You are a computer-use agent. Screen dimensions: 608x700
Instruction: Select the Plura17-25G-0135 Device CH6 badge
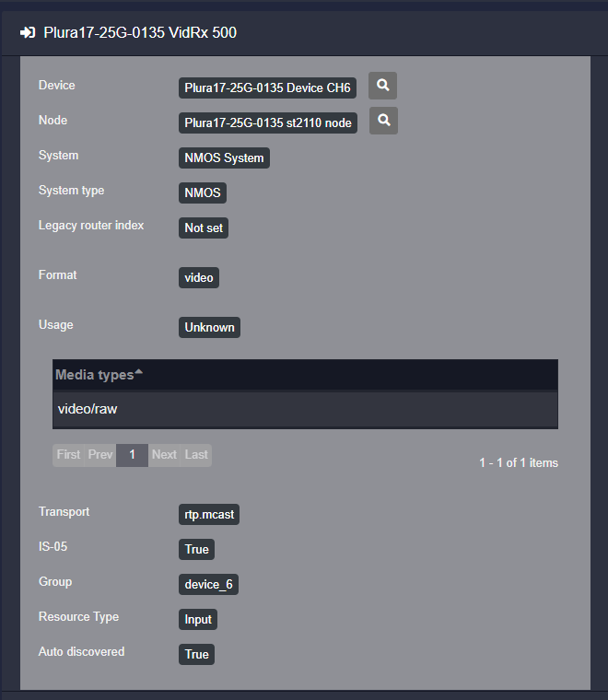tap(267, 88)
